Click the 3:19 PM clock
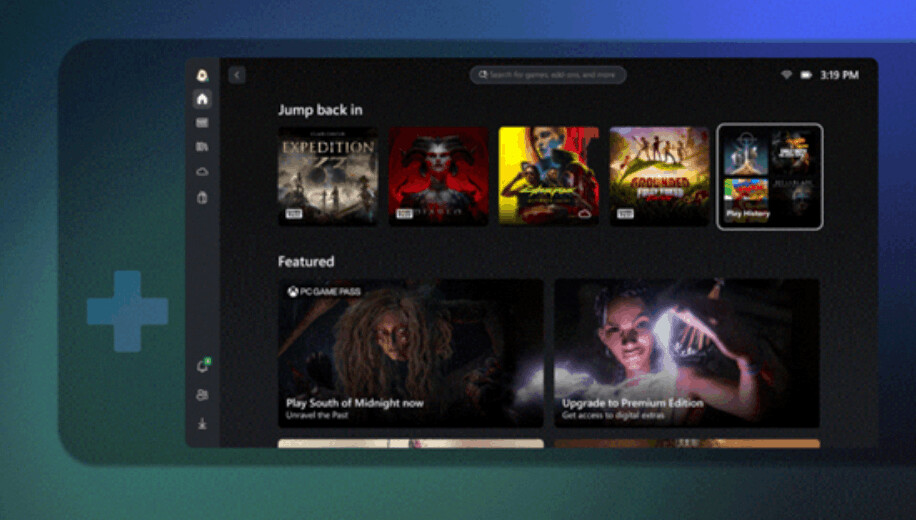This screenshot has width=916, height=520. coord(839,75)
